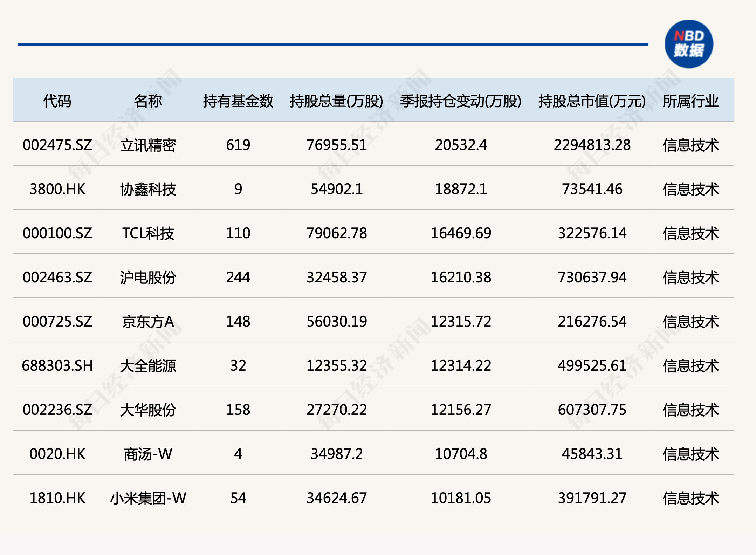Click stock code 000100.SZ
Screen dimensions: 756x555
point(57,233)
